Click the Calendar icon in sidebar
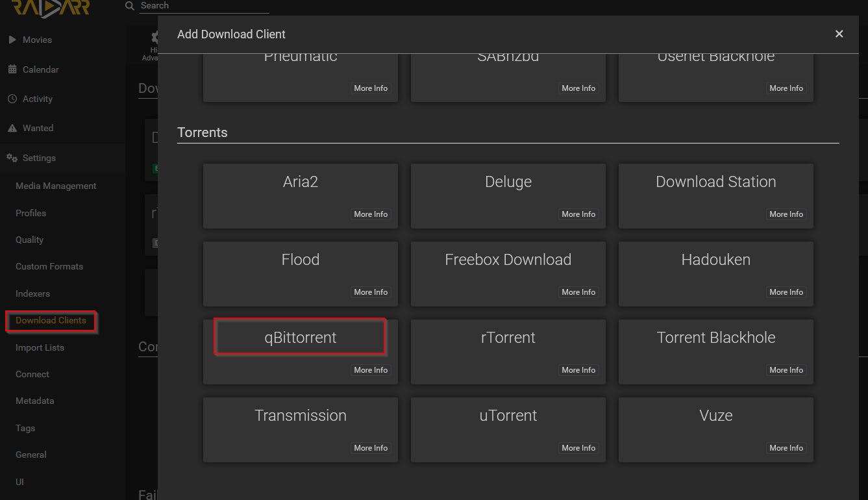 tap(12, 69)
